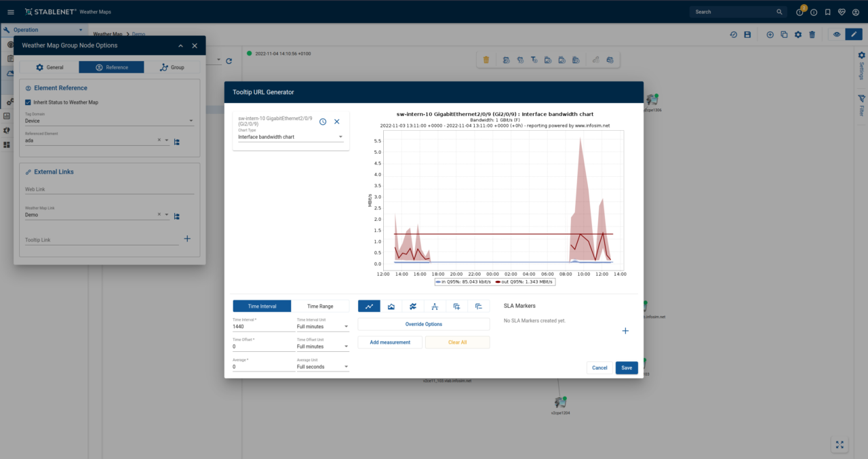
Task: Add an SLA marker with the plus icon
Action: click(x=625, y=331)
